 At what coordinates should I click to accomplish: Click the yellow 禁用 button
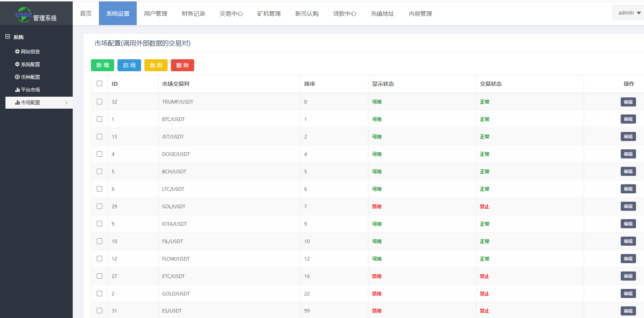pos(156,65)
